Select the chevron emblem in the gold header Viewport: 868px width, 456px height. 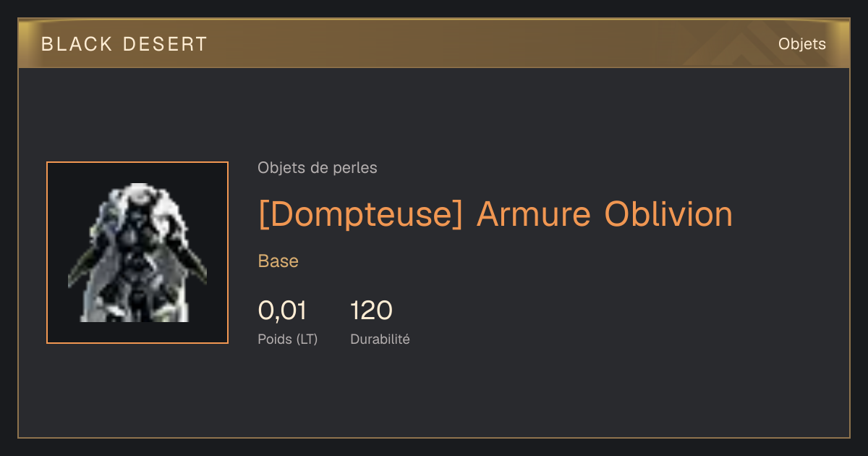click(729, 46)
